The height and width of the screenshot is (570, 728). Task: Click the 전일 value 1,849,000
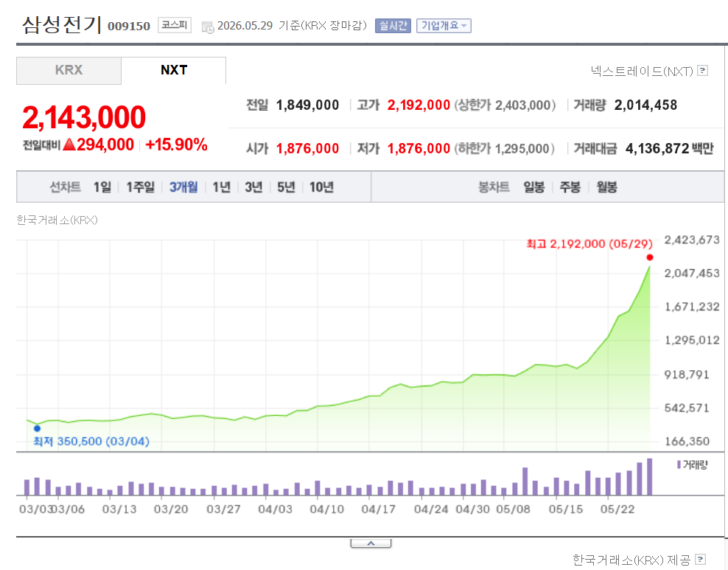[307, 105]
